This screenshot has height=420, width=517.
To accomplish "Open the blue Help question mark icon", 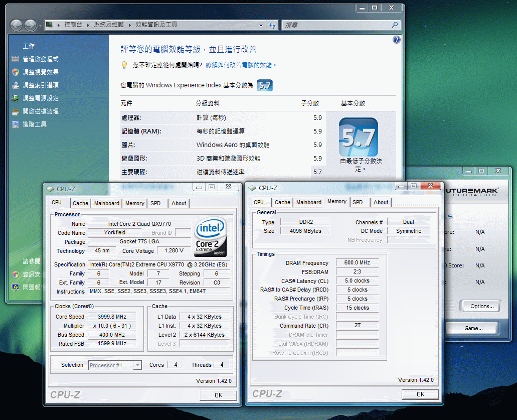I will point(396,40).
